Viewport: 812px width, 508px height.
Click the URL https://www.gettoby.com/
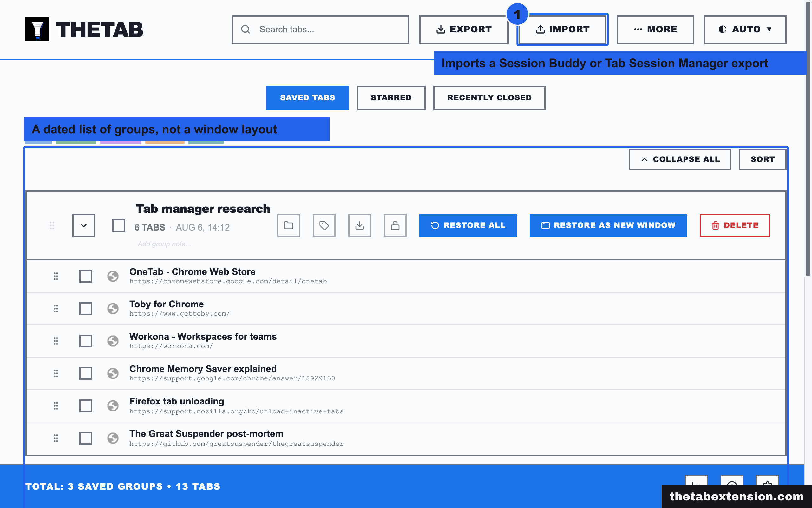180,313
